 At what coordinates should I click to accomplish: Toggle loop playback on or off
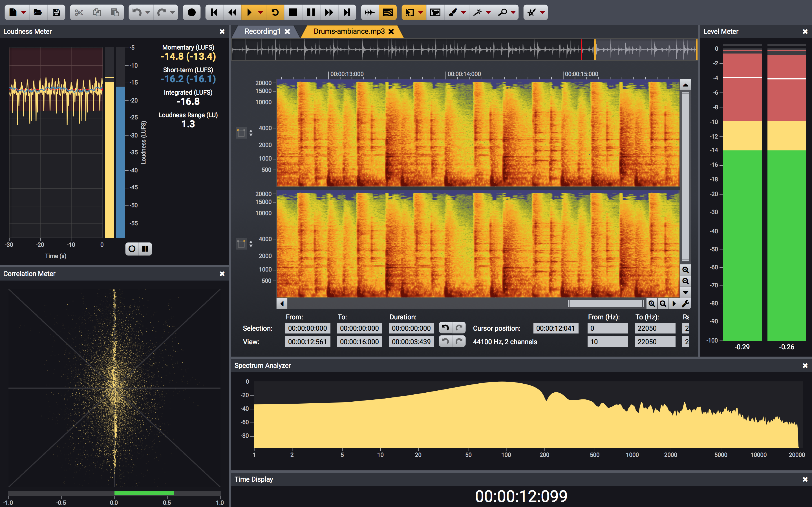click(275, 12)
